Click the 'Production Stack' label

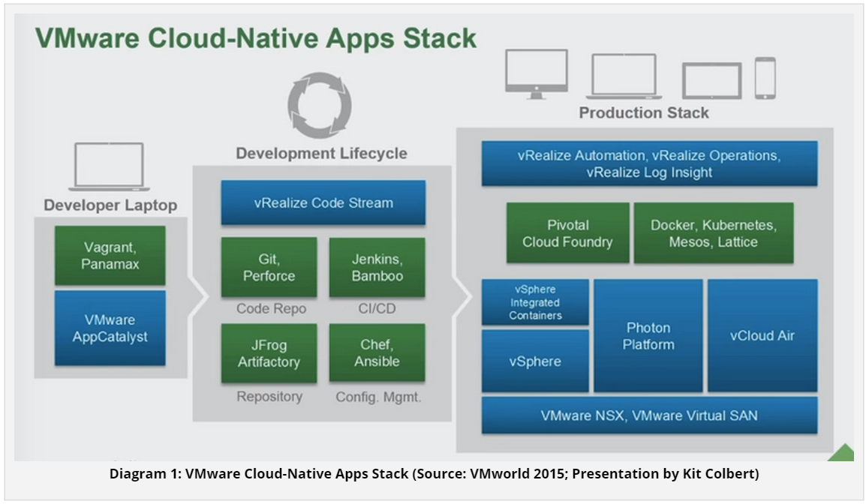point(644,112)
